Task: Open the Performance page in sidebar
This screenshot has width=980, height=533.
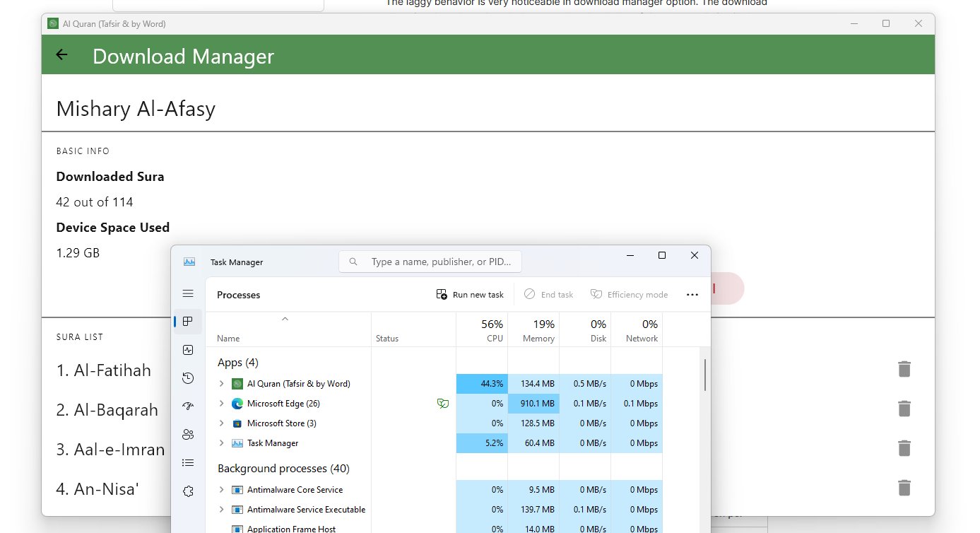Action: 188,350
